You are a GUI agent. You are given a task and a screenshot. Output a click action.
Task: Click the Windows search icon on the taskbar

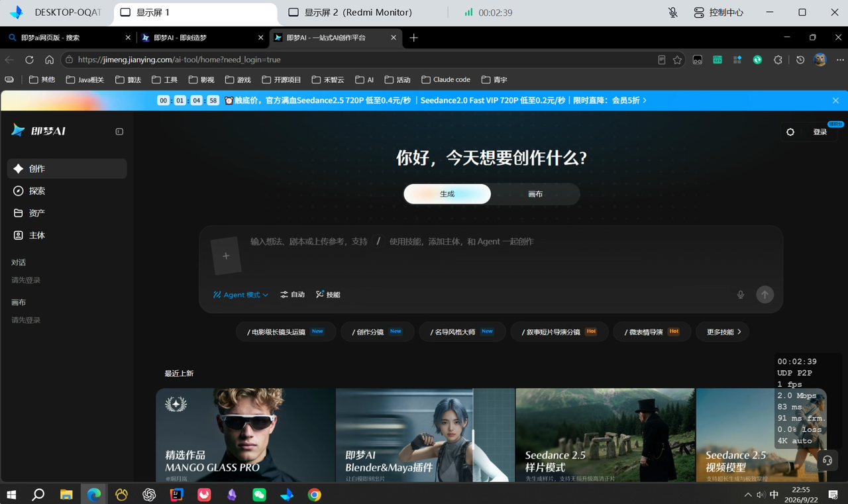point(38,494)
